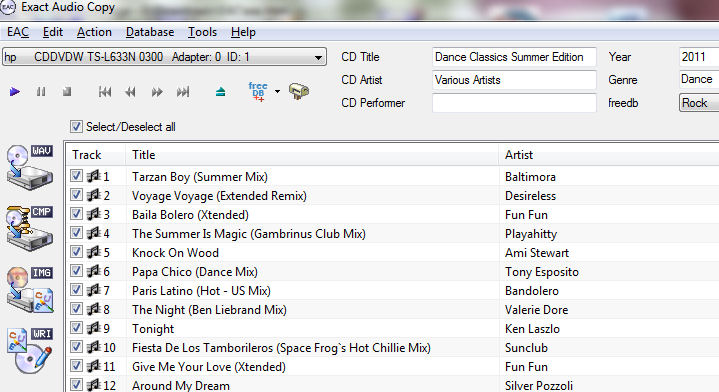Sort by Artist column header
Viewport: 719px width, 392px height.
(x=608, y=155)
